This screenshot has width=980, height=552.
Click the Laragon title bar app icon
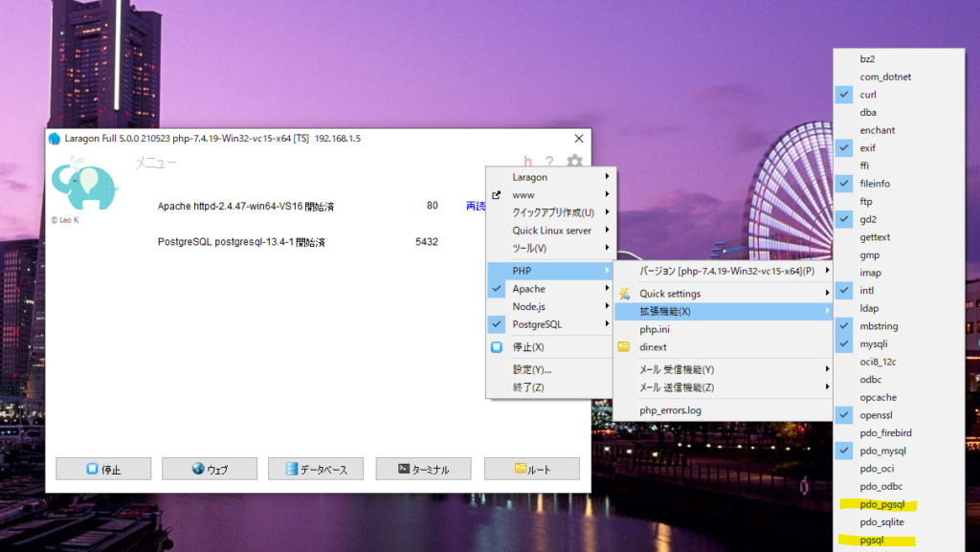pyautogui.click(x=55, y=139)
